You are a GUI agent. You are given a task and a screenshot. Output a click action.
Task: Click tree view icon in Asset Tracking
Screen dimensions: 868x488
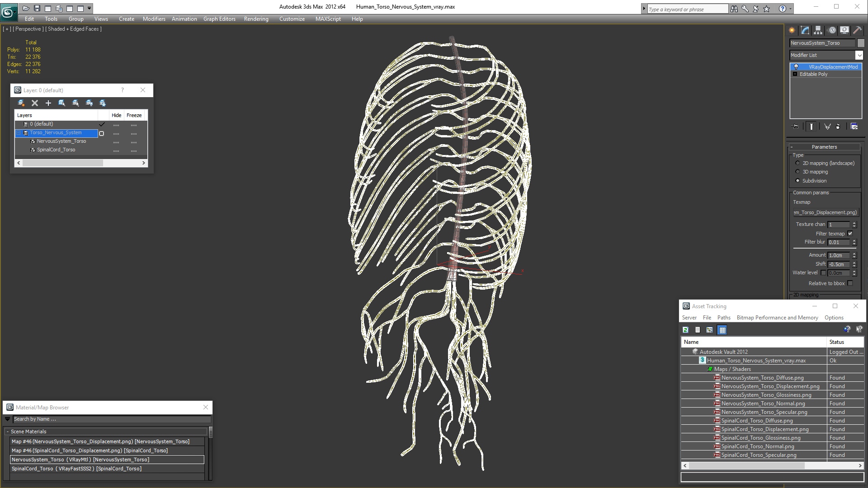tap(710, 330)
